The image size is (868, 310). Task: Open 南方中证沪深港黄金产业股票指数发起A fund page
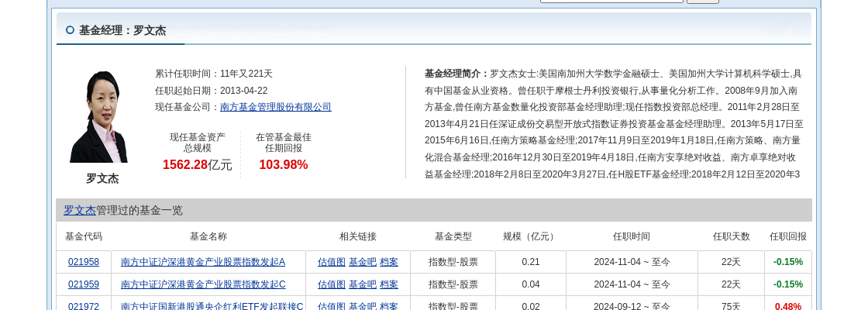[203, 262]
